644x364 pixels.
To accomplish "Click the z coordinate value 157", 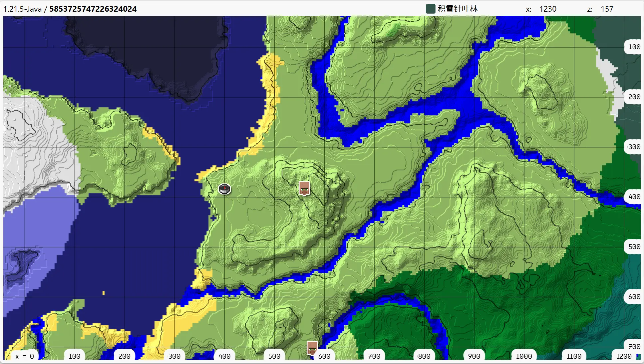I will click(607, 9).
